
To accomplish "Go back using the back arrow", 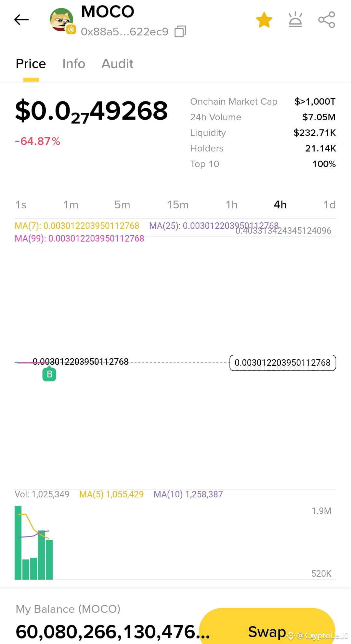I will [x=21, y=20].
